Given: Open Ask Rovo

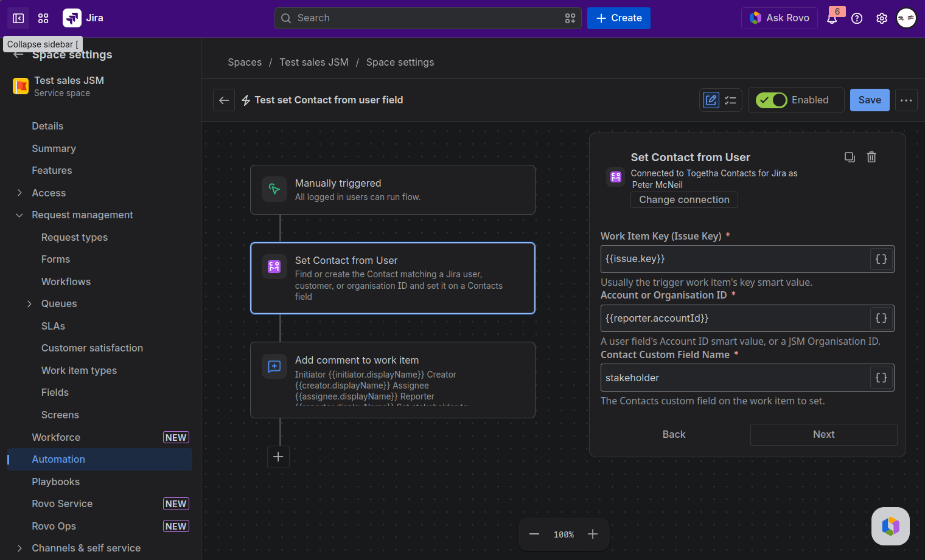Looking at the screenshot, I should click(779, 18).
